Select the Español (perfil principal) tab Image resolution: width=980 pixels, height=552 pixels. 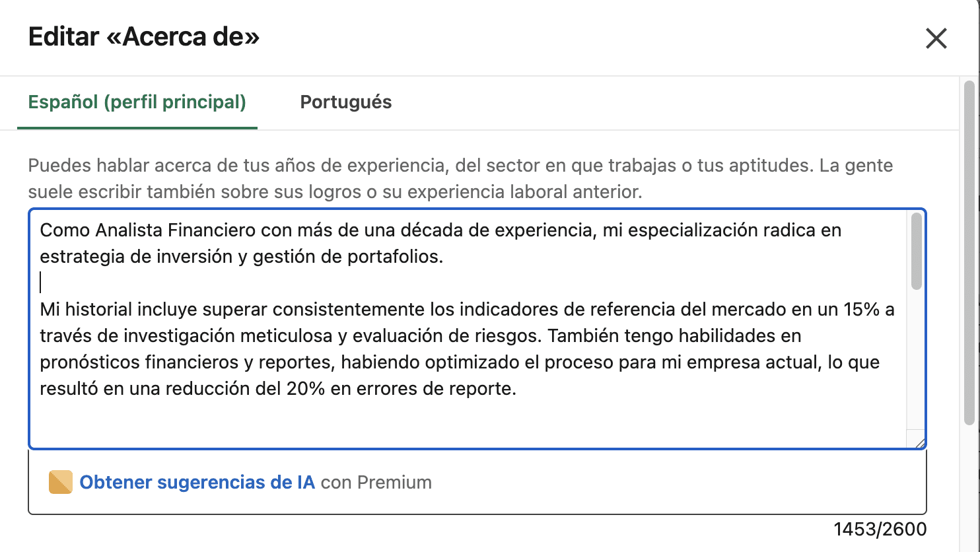pos(137,102)
